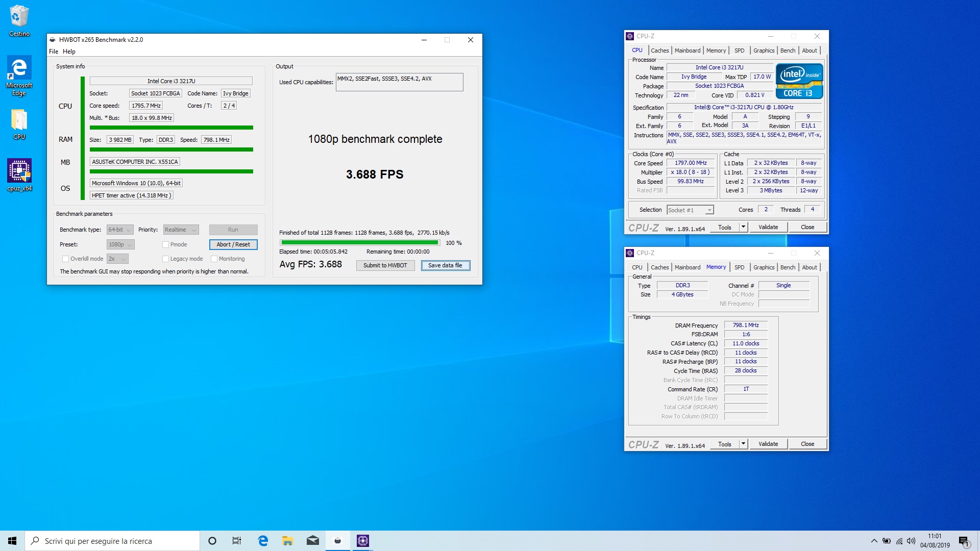Click Close in the bottom CPU-Z window
The image size is (980, 551).
point(807,444)
